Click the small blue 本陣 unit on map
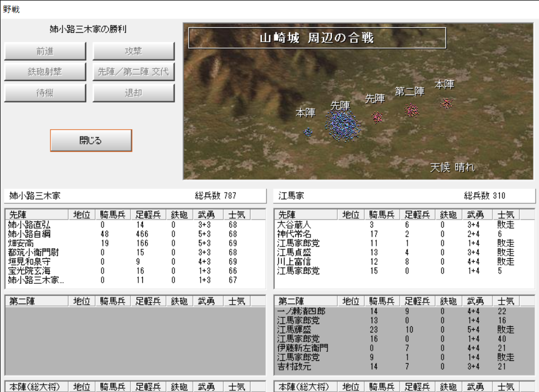This screenshot has height=392, width=539. (308, 132)
